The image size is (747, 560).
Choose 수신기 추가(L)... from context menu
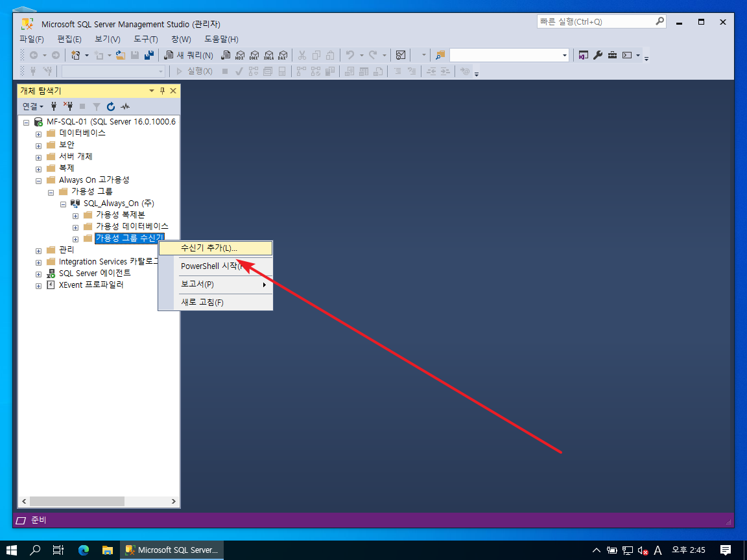[215, 248]
